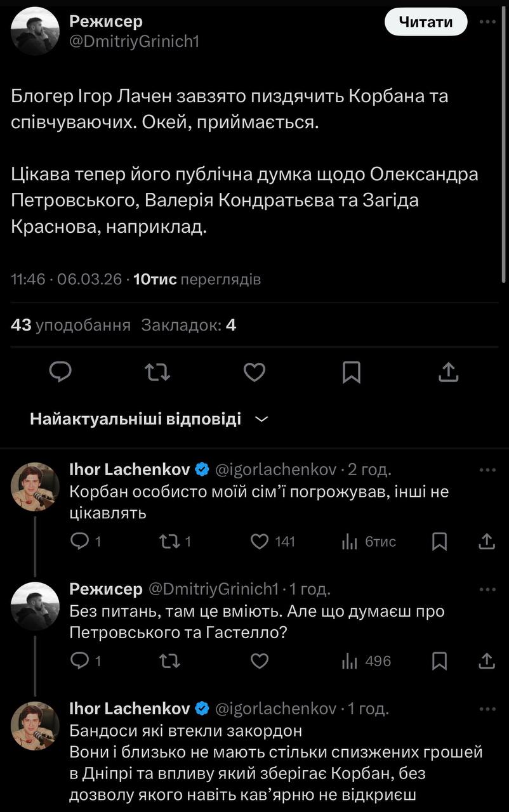Bookmark the main post by Режисер
Screen dimensions: 509x812
point(352,372)
